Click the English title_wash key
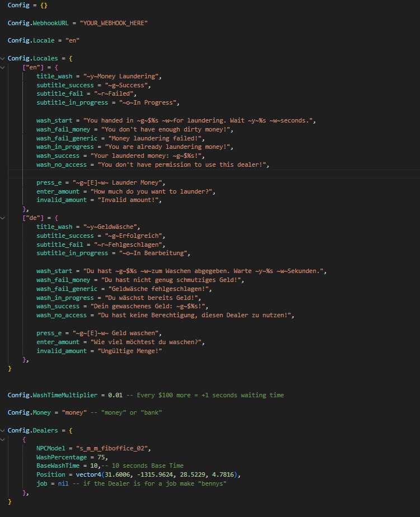Viewport: 420px width, 517px height. [54, 76]
